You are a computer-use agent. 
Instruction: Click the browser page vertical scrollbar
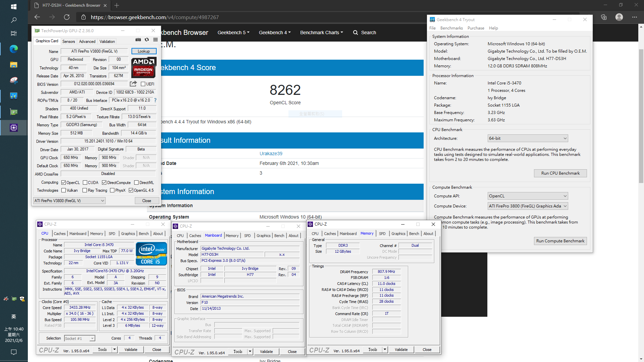pos(641,116)
